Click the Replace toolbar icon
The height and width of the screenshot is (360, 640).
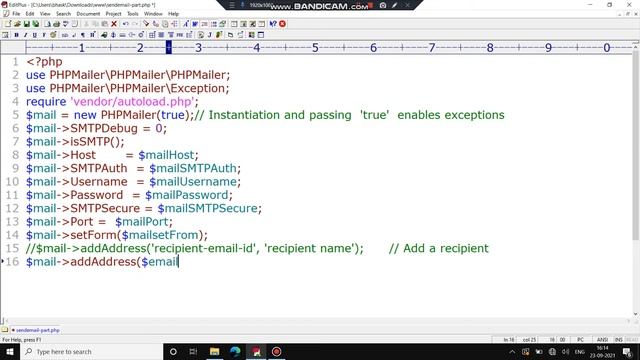(156, 24)
